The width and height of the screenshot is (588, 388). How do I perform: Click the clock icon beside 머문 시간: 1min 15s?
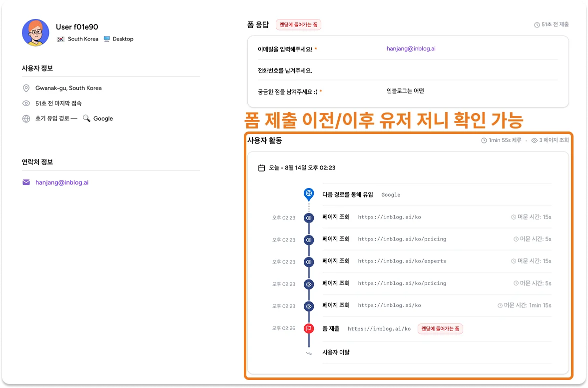pyautogui.click(x=500, y=305)
